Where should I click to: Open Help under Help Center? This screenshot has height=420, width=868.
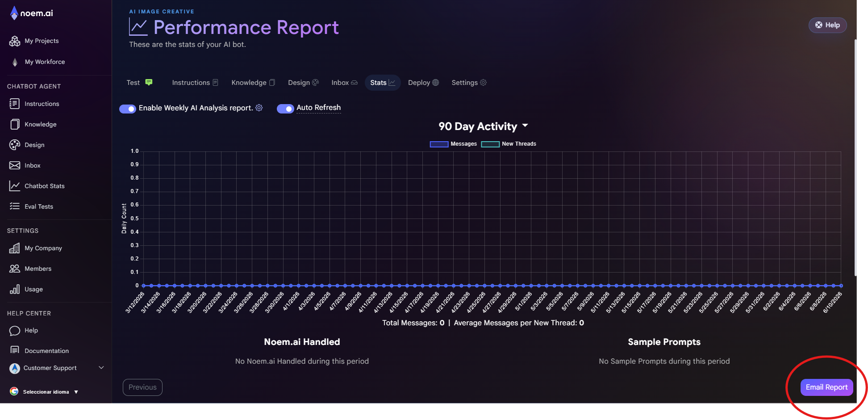click(24, 330)
